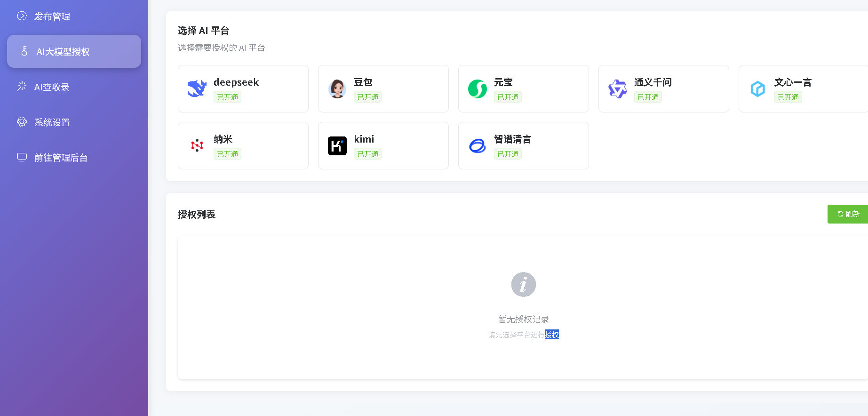Click the 已开通 tag under kimi

367,154
